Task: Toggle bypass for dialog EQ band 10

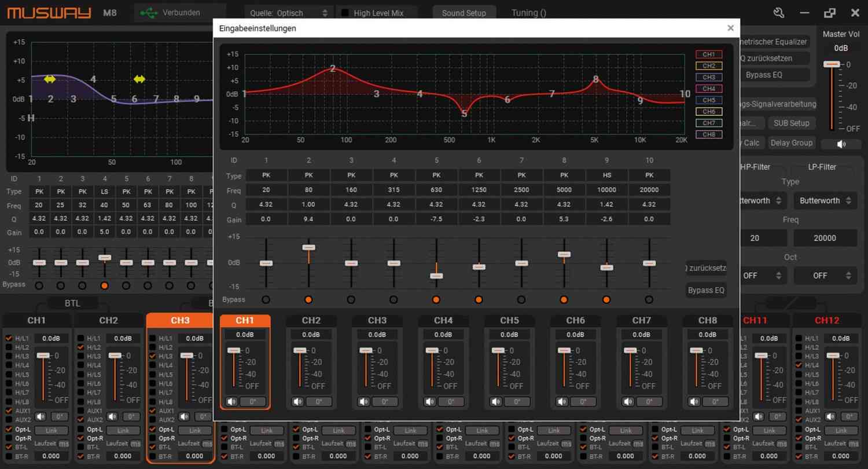Action: (x=649, y=299)
